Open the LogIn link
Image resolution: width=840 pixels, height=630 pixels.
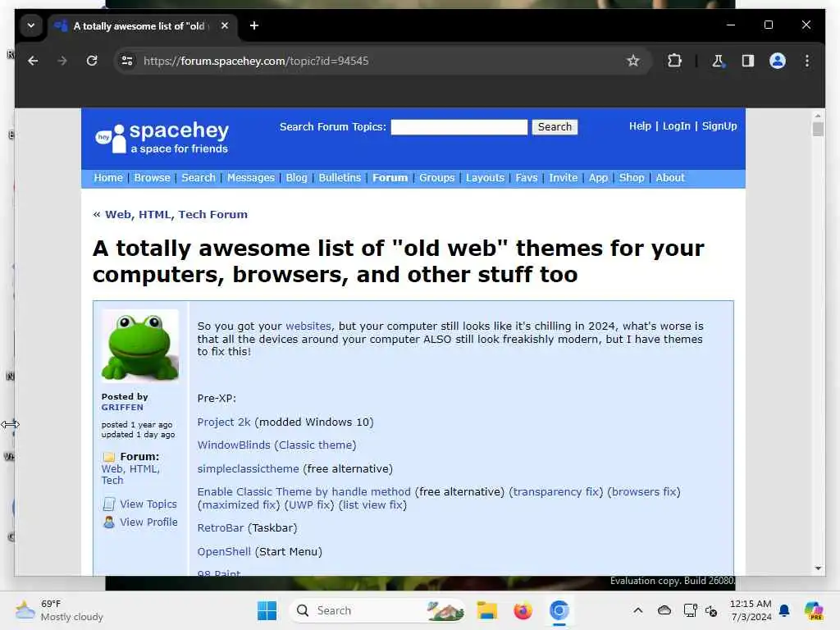pos(676,126)
